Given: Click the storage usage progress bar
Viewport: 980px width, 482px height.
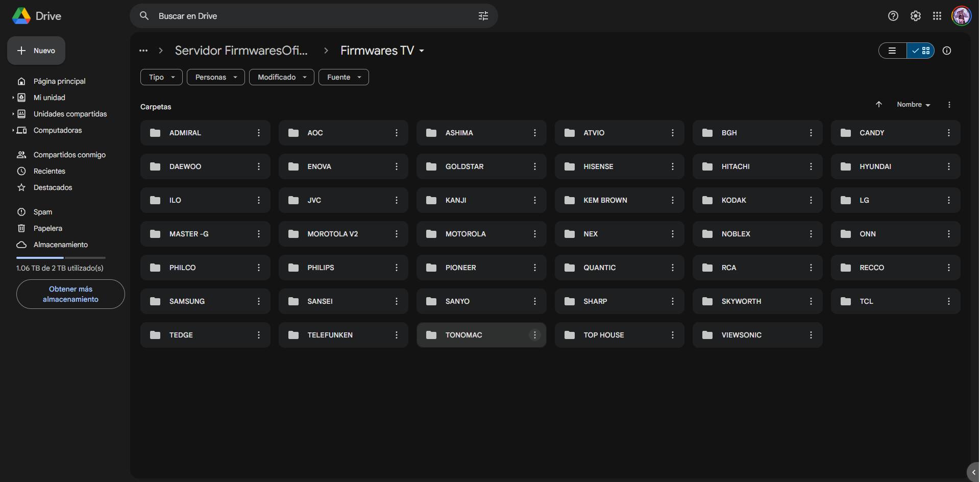Looking at the screenshot, I should click(61, 258).
